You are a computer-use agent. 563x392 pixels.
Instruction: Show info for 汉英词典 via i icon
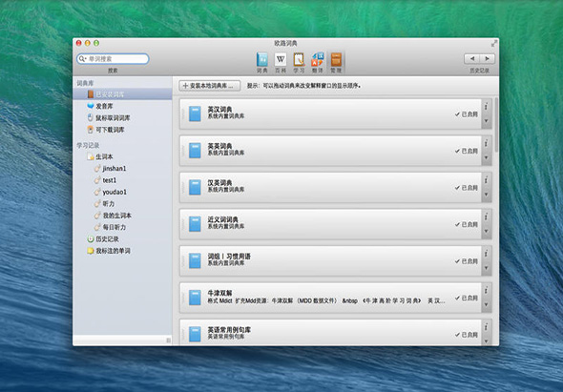(487, 180)
